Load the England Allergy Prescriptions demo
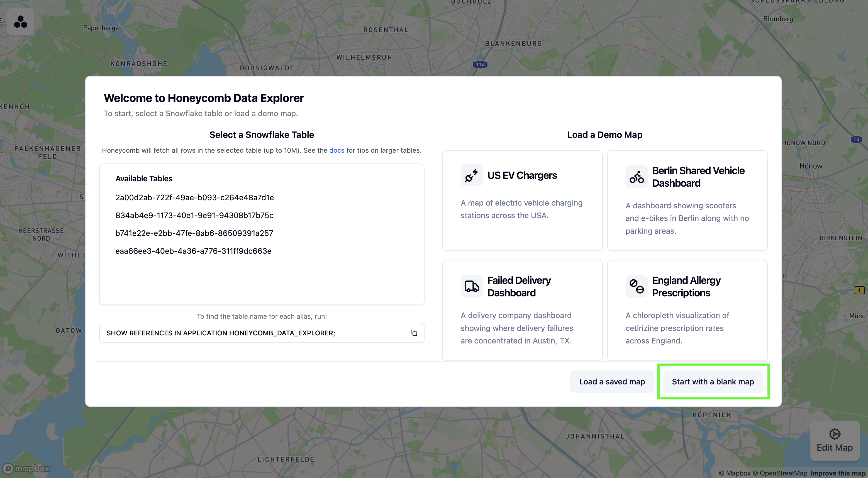The height and width of the screenshot is (478, 868). [x=687, y=310]
